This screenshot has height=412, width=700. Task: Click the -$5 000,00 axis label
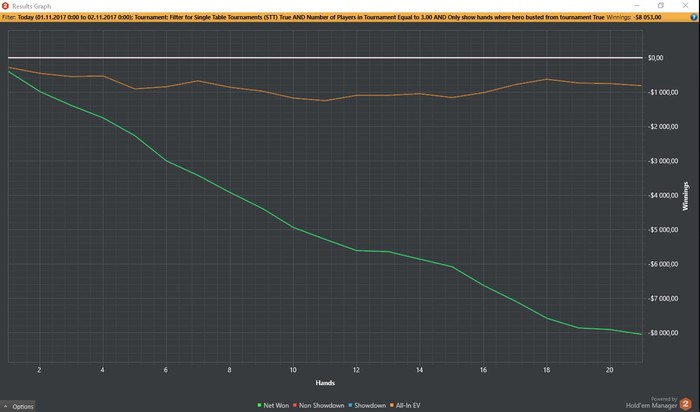[663, 229]
